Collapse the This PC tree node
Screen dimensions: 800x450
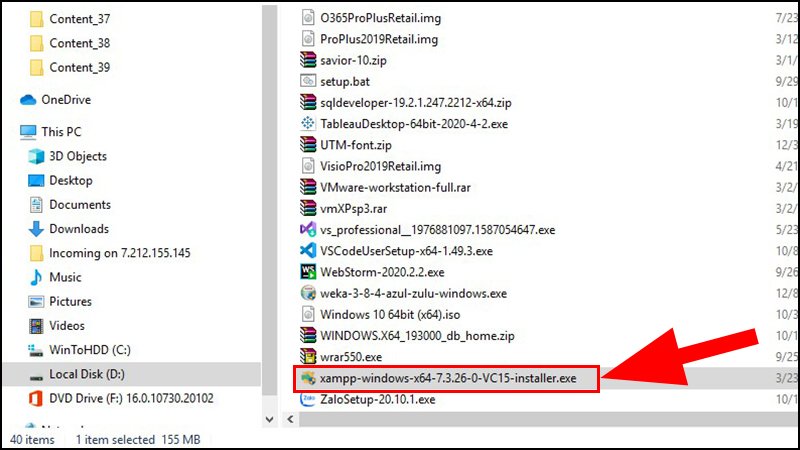coord(10,132)
